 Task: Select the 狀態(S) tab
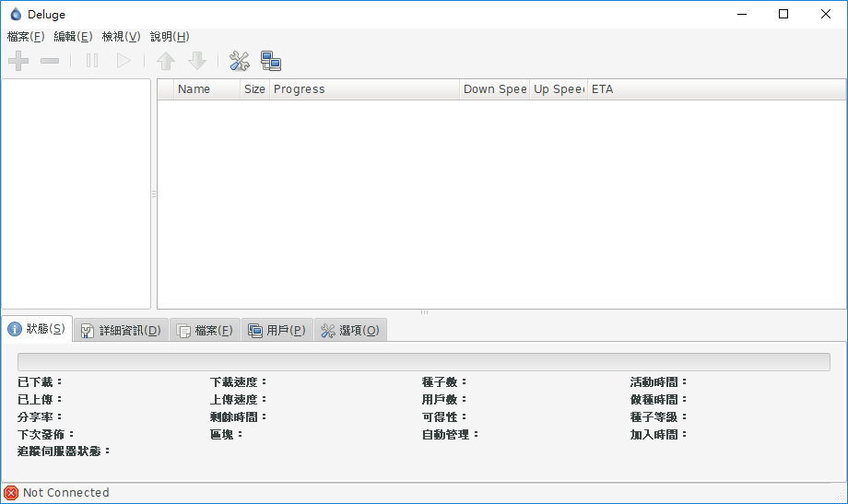[x=37, y=329]
